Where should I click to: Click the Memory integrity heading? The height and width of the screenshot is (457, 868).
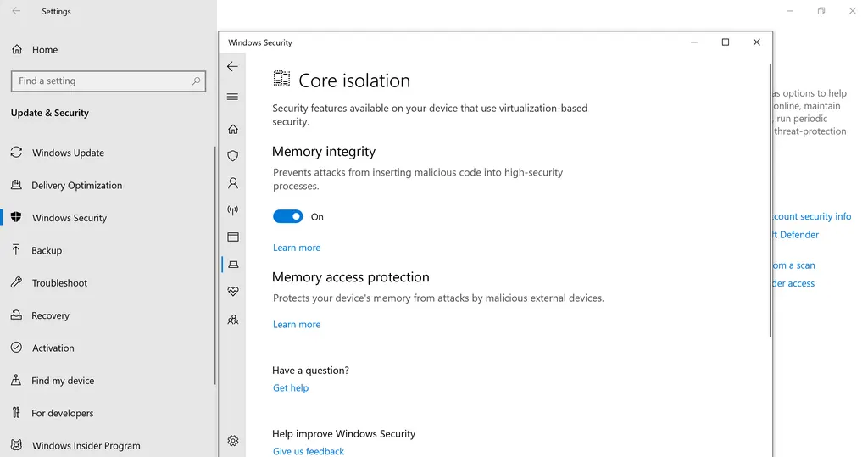324,152
